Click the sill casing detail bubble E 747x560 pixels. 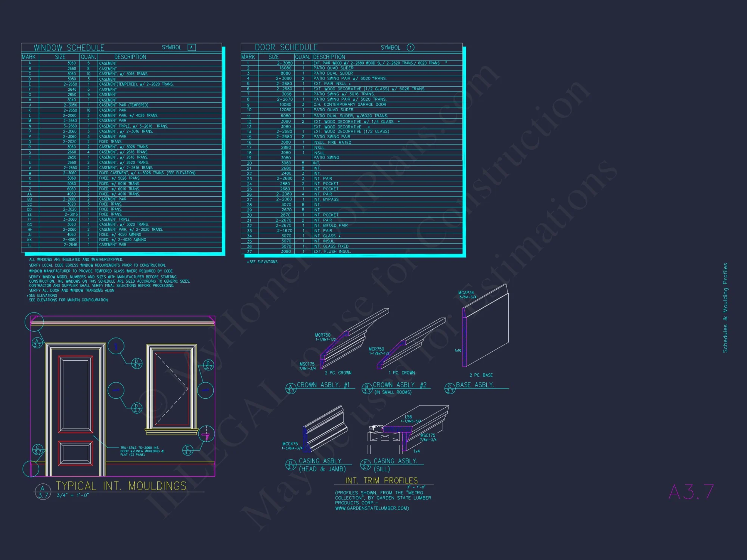coord(365,465)
